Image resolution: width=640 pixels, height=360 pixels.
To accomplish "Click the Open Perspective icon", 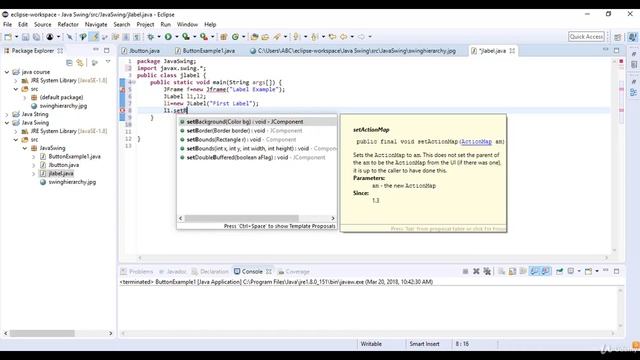I will pos(618,37).
